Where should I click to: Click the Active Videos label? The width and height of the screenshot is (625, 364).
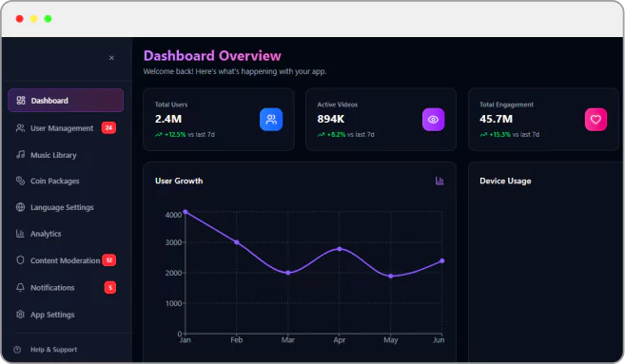(x=338, y=105)
